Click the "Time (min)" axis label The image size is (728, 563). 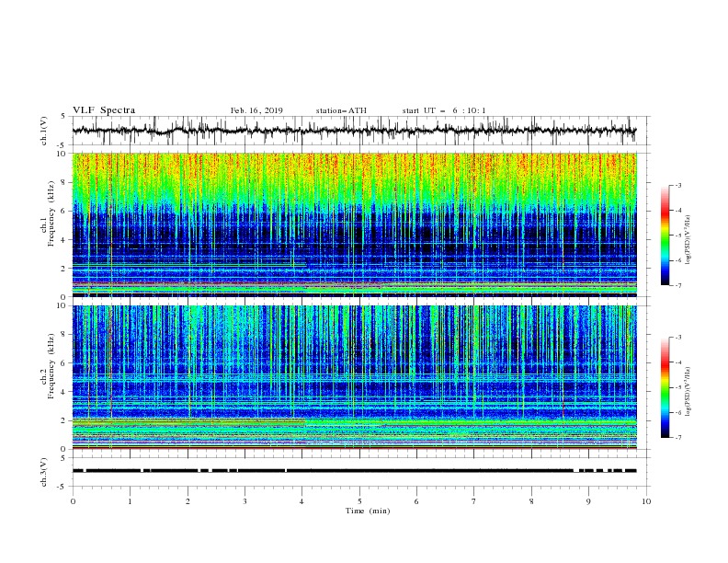[x=368, y=511]
